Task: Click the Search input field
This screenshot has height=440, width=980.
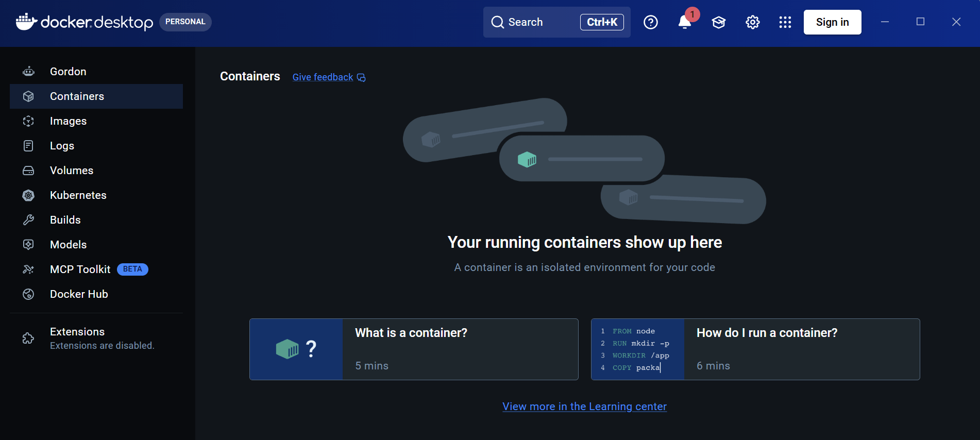Action: (557, 22)
